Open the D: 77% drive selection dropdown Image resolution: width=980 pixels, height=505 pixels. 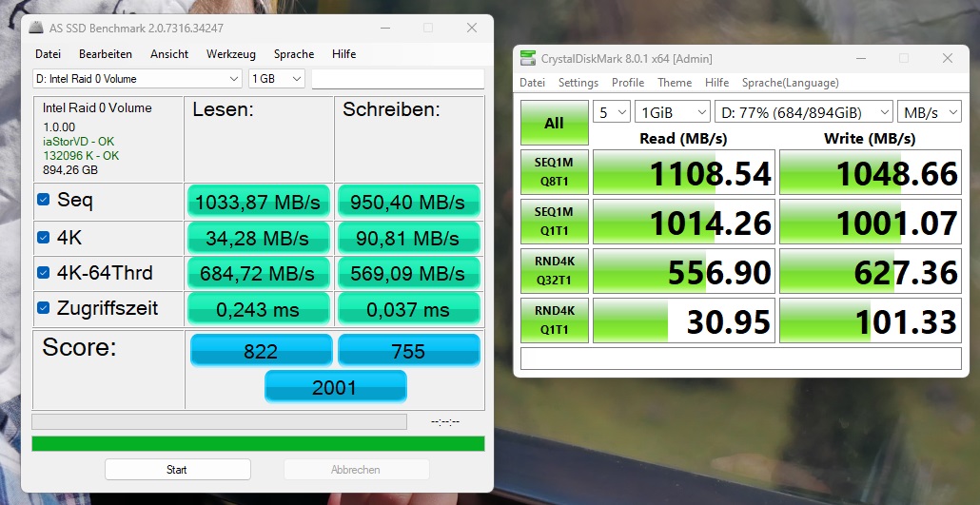tap(804, 112)
